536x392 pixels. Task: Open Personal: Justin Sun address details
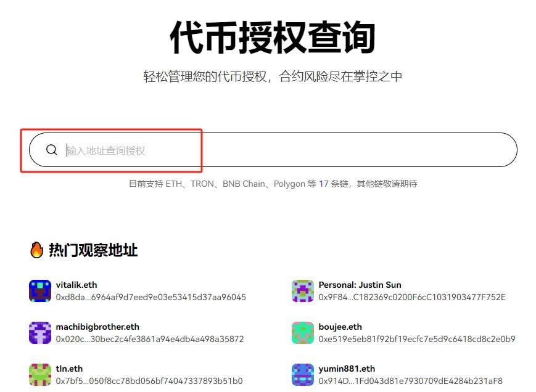(x=360, y=284)
